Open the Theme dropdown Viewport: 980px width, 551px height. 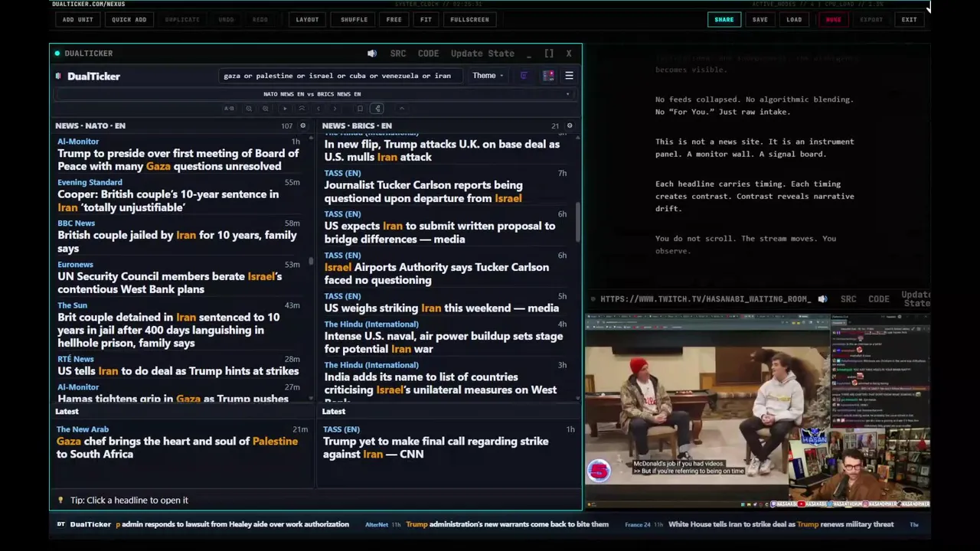click(488, 76)
